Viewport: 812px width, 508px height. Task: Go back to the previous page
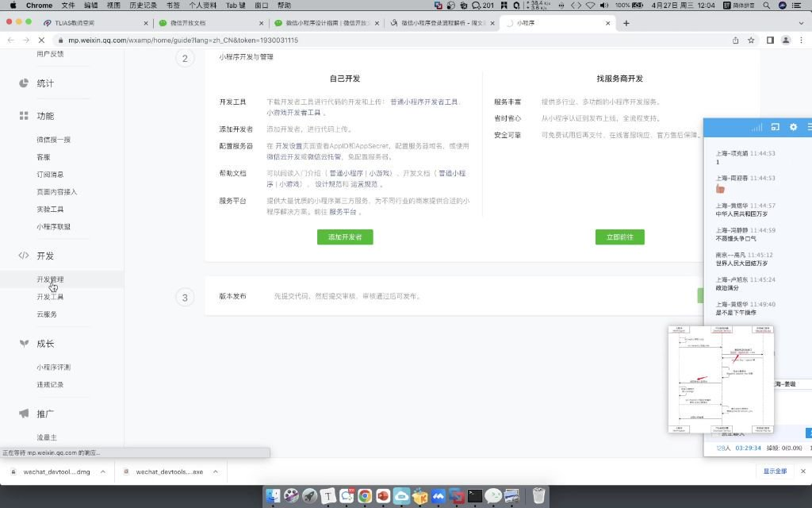pyautogui.click(x=11, y=40)
